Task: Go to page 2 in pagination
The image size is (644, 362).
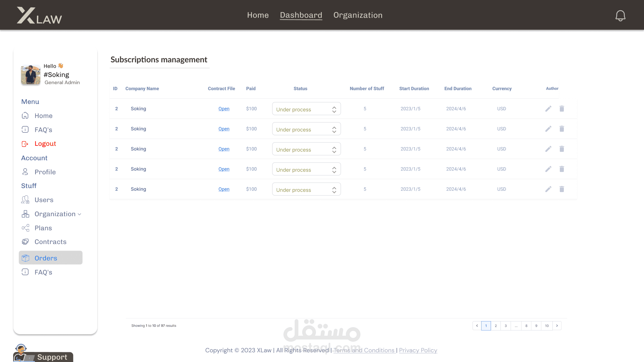Action: (495, 326)
